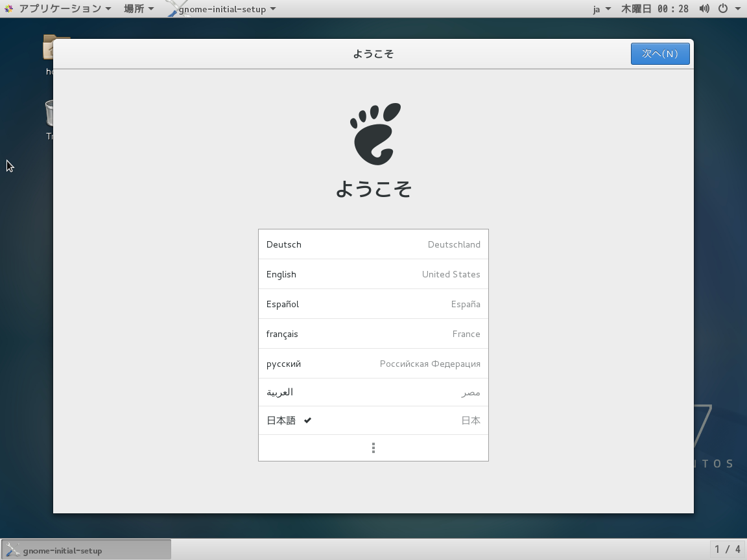Click the 次へ(N) next button
The image size is (747, 560).
[660, 54]
